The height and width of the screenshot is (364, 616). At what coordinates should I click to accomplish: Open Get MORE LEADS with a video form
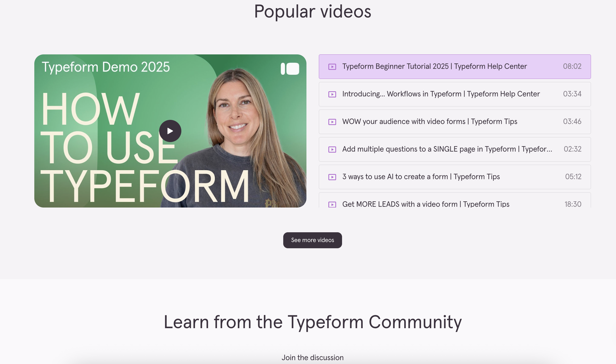[455, 200]
